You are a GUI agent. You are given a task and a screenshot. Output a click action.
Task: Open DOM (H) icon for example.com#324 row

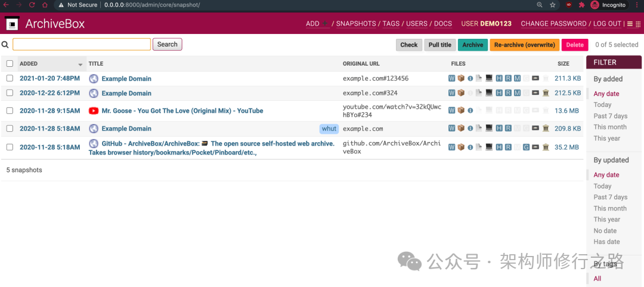click(499, 93)
